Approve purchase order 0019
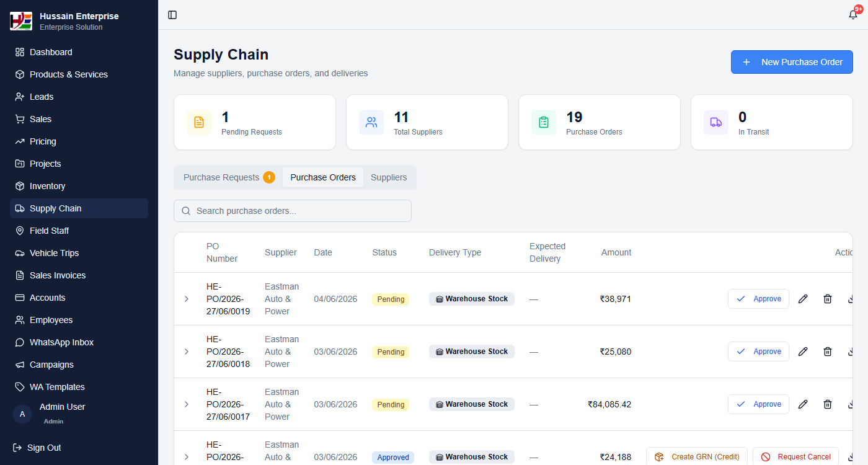868x465 pixels. 758,299
